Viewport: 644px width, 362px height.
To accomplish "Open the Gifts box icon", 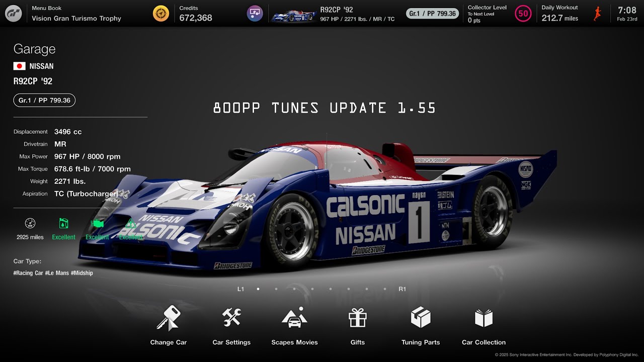I will (358, 318).
